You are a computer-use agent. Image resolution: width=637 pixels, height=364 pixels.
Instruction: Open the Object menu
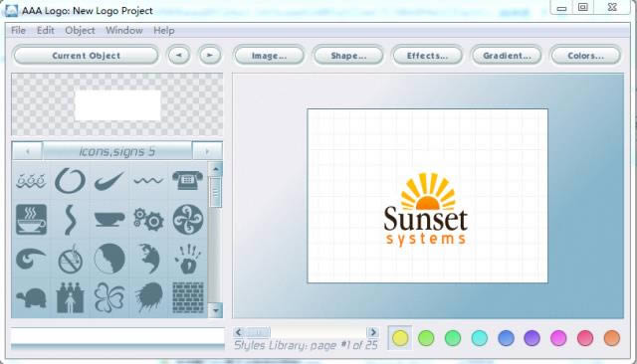click(x=80, y=31)
